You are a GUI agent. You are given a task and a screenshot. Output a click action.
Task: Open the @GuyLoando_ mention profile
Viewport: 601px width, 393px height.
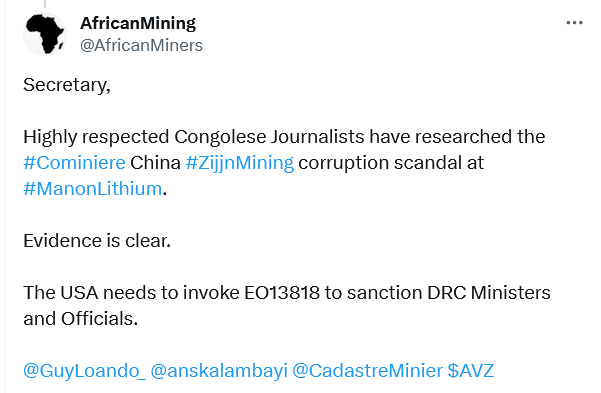click(x=85, y=371)
